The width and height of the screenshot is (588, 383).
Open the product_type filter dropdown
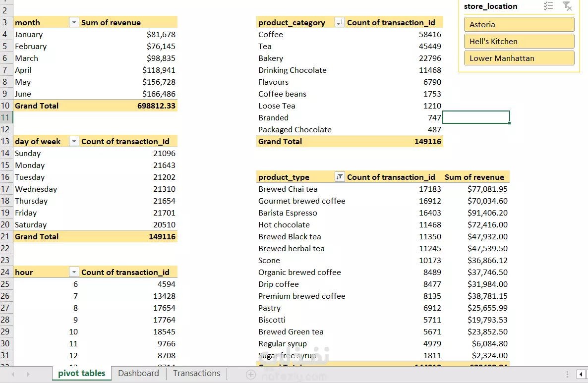(x=340, y=177)
